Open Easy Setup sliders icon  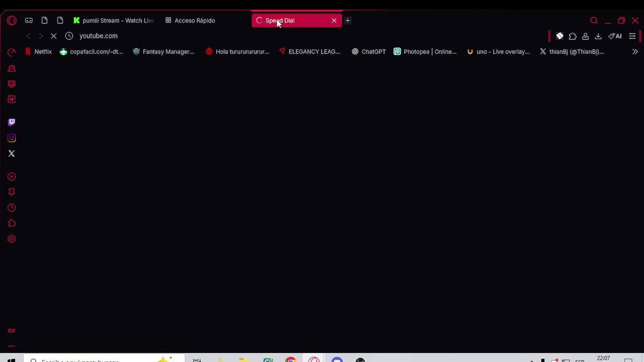pyautogui.click(x=632, y=36)
